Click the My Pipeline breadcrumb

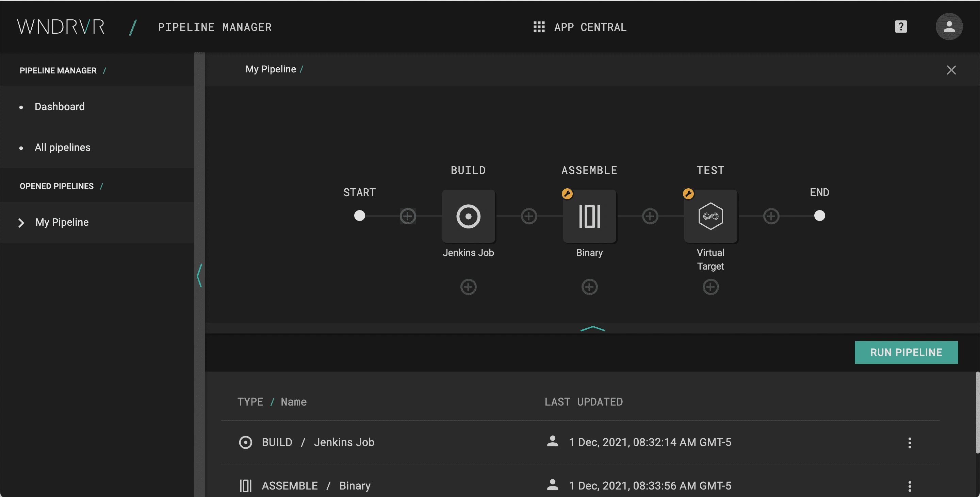[271, 69]
